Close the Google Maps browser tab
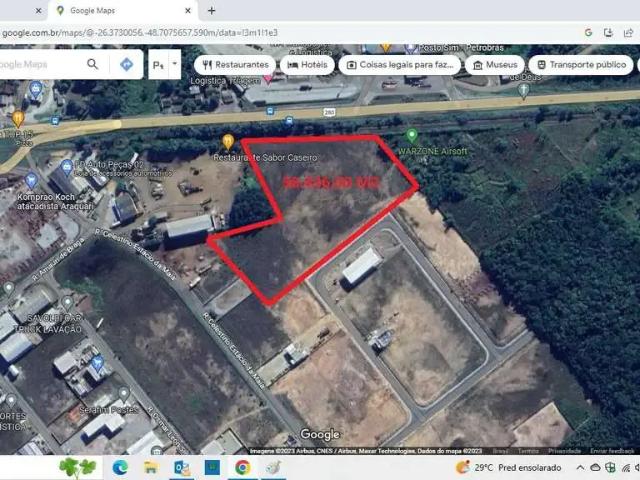Image resolution: width=640 pixels, height=480 pixels. [188, 11]
